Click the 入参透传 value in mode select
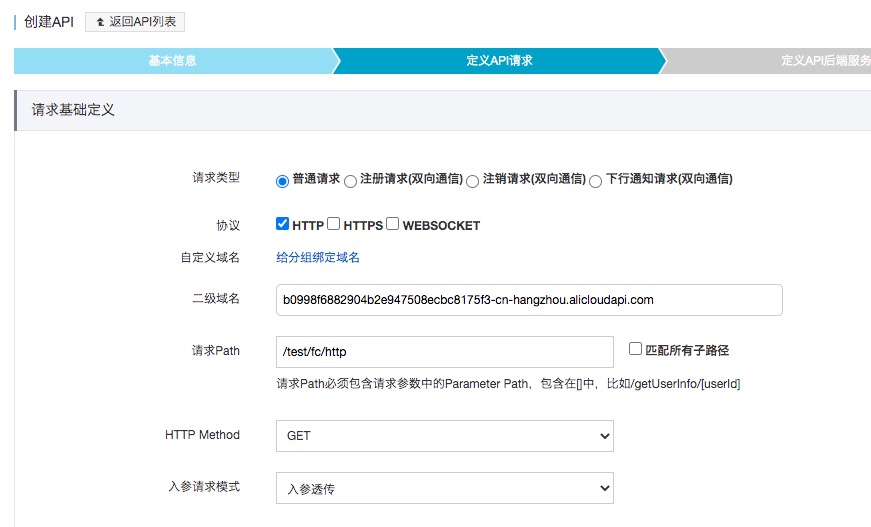The width and height of the screenshot is (871, 527). (x=311, y=489)
